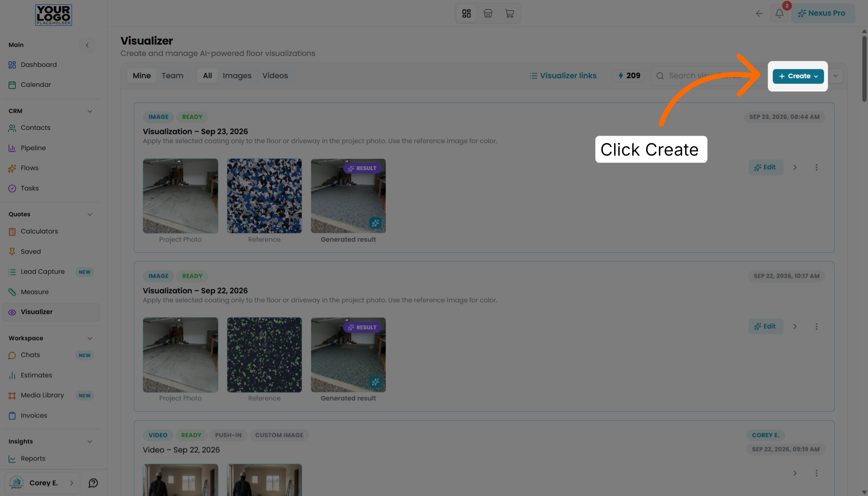Screen dimensions: 868x496
Task: Open Sep 23 blue flake Reference thumbnail
Action: click(264, 196)
